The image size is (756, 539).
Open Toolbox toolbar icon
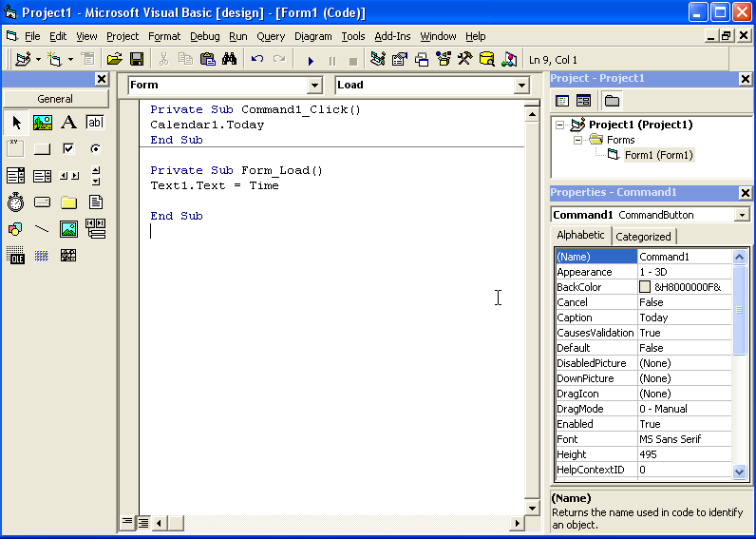coord(464,59)
